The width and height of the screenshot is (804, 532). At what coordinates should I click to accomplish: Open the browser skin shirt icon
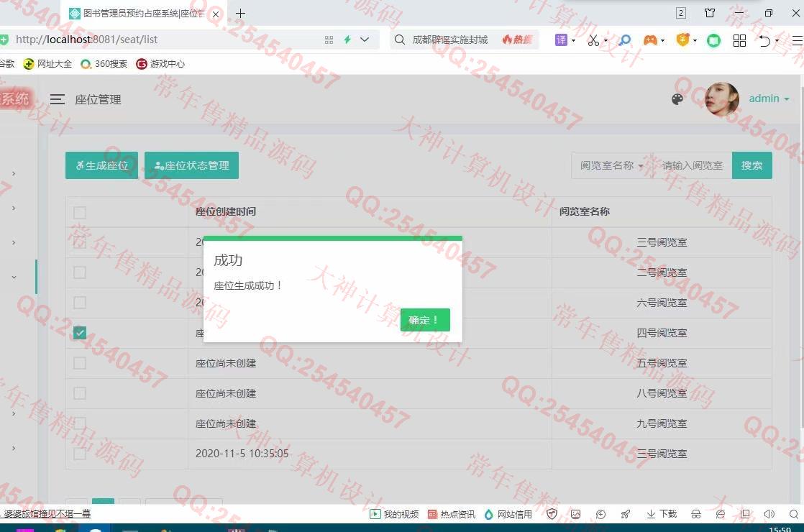click(x=710, y=13)
